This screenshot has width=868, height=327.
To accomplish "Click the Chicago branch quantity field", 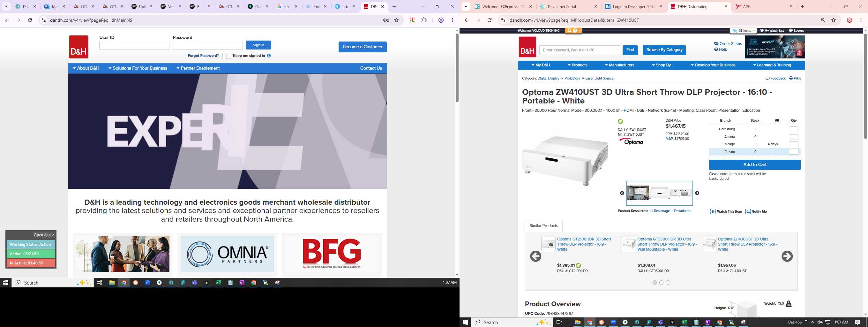I will coord(794,144).
